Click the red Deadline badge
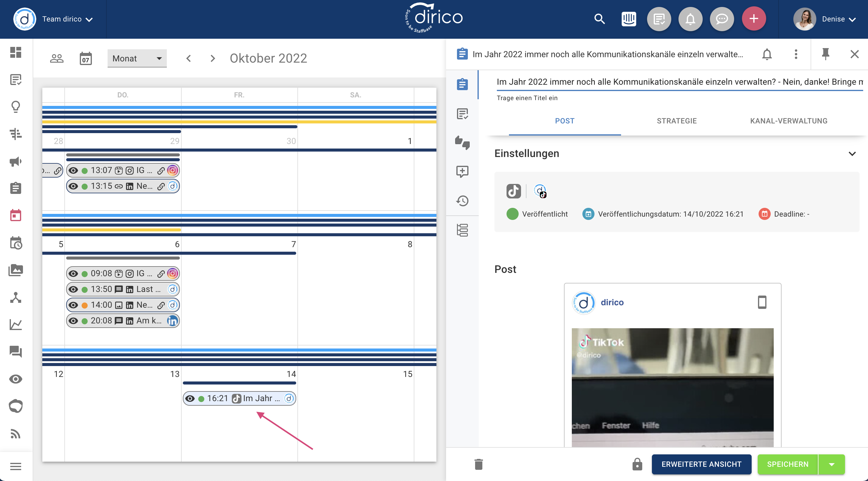This screenshot has width=868, height=481. click(x=764, y=214)
